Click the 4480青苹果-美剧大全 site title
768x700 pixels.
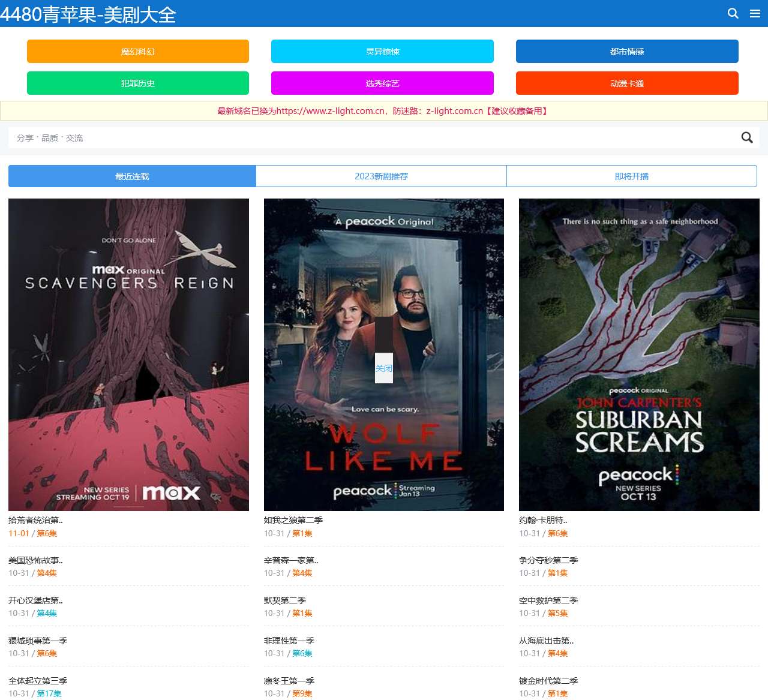[x=88, y=14]
